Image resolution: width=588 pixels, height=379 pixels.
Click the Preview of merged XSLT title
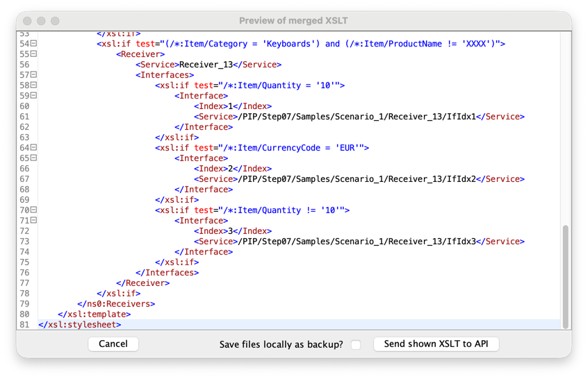(x=293, y=21)
